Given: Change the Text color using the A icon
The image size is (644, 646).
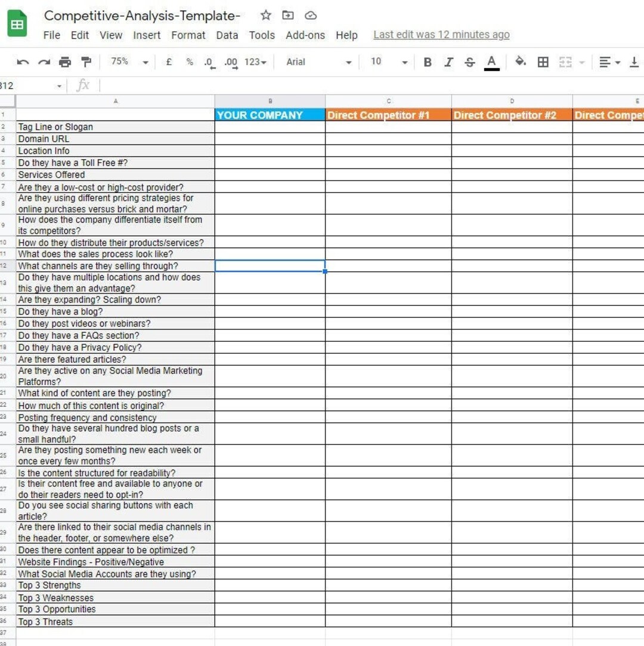Looking at the screenshot, I should 491,61.
